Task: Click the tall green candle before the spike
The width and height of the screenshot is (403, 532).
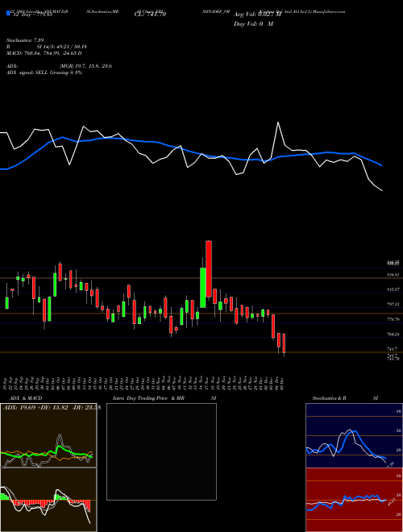Action: click(x=203, y=288)
